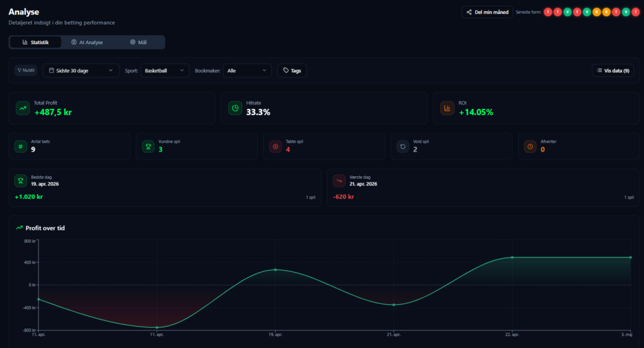The height and width of the screenshot is (348, 644).
Task: Click the -620 kr worst day amount
Action: [x=343, y=197]
